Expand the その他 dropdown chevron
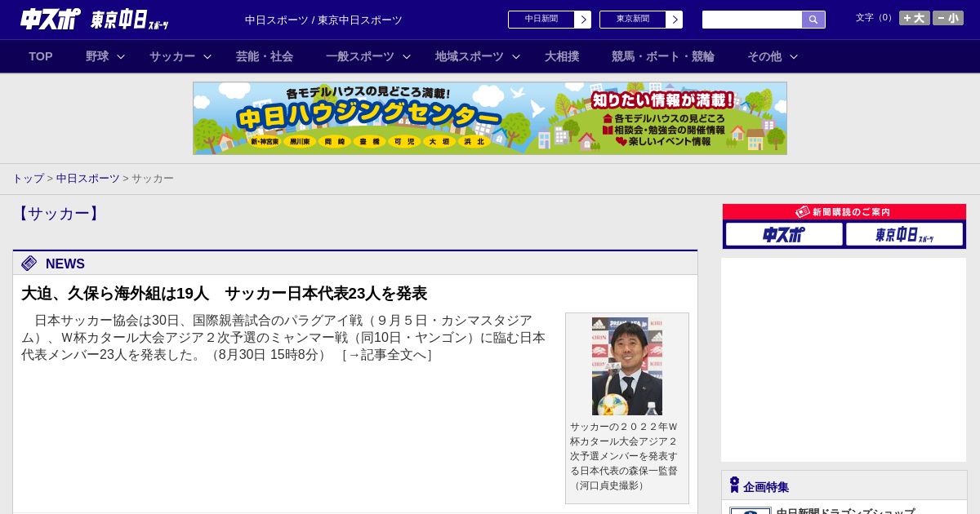The height and width of the screenshot is (514, 980). point(794,56)
